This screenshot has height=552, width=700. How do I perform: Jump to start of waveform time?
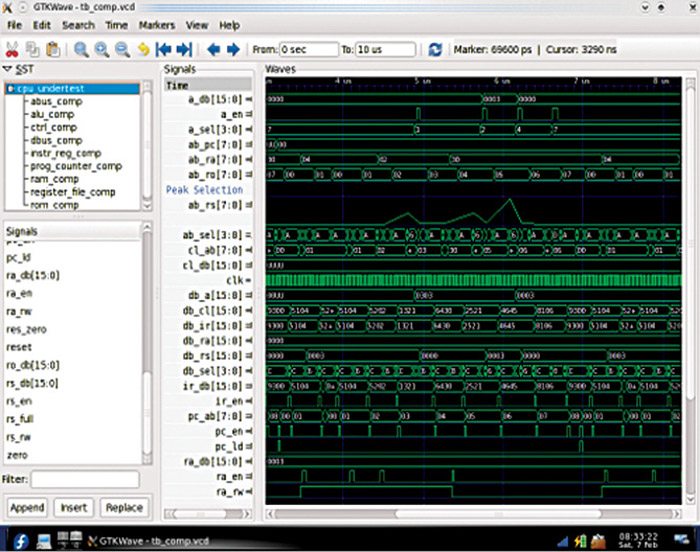[x=163, y=49]
